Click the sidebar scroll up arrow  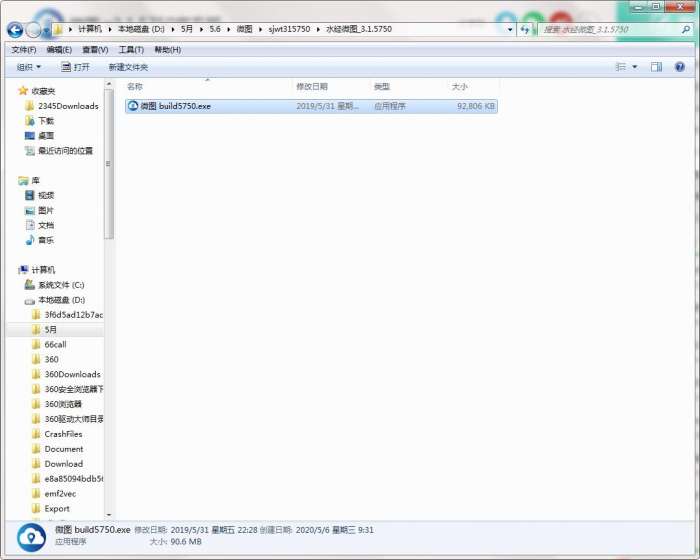tap(108, 84)
